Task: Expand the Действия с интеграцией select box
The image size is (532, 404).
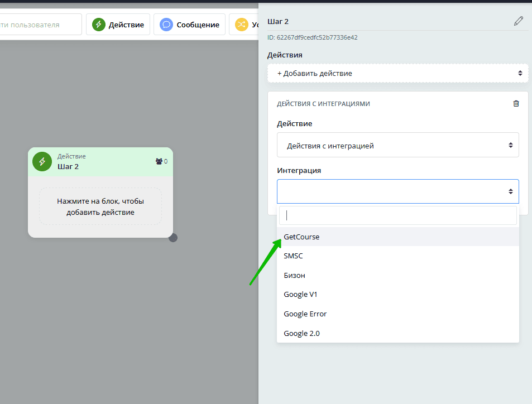Action: pos(397,145)
